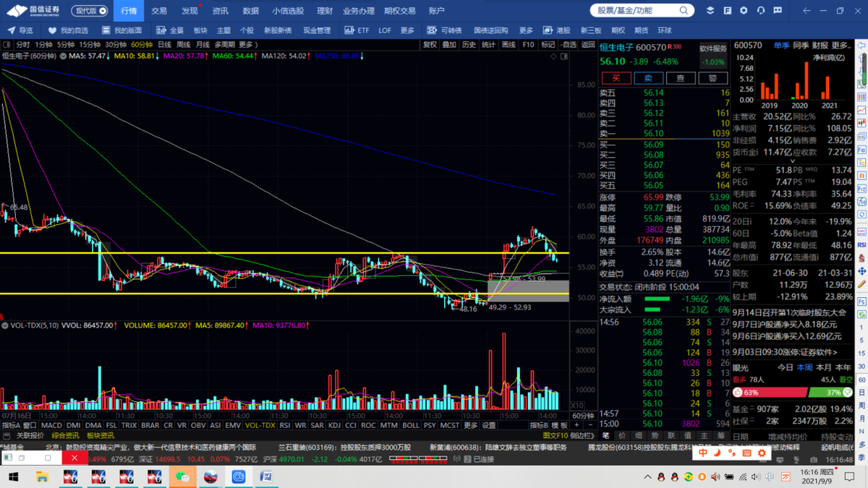This screenshot has height=488, width=868.
Task: Expand the 指标A indicator group
Action: pos(10,426)
